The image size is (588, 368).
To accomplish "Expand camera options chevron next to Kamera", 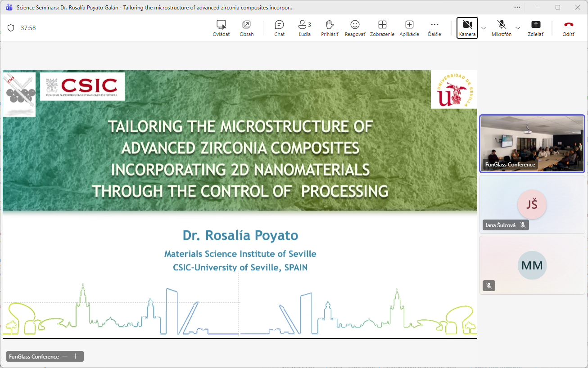I will click(484, 28).
